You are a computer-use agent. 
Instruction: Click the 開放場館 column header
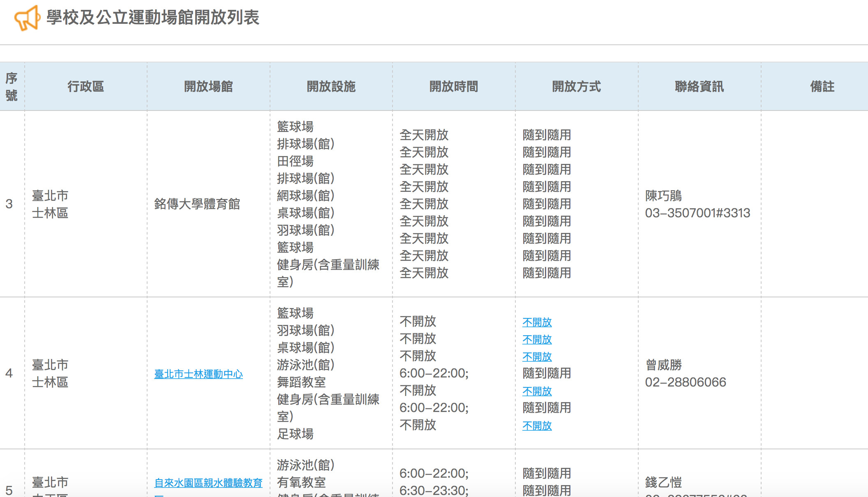[x=208, y=87]
